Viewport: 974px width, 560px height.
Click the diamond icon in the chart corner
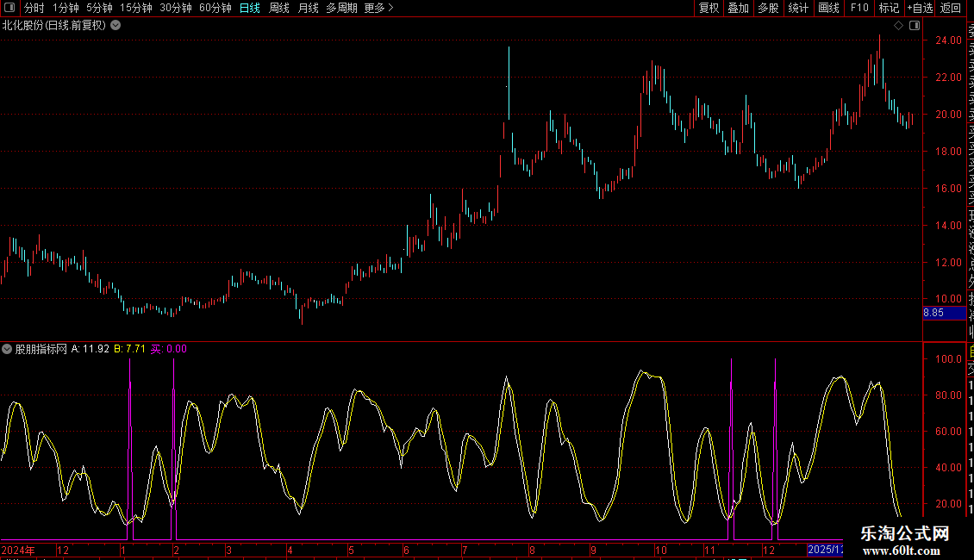point(898,26)
